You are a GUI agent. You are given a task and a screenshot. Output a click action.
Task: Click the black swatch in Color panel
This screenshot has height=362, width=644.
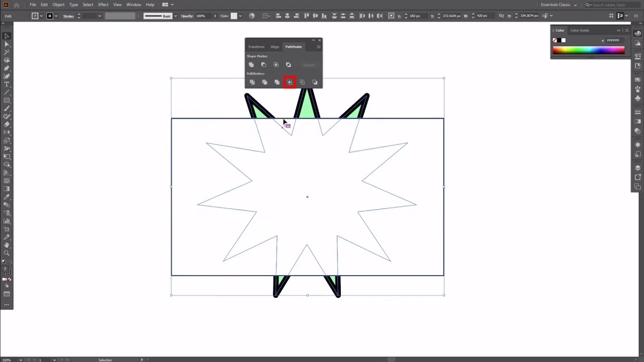click(559, 40)
